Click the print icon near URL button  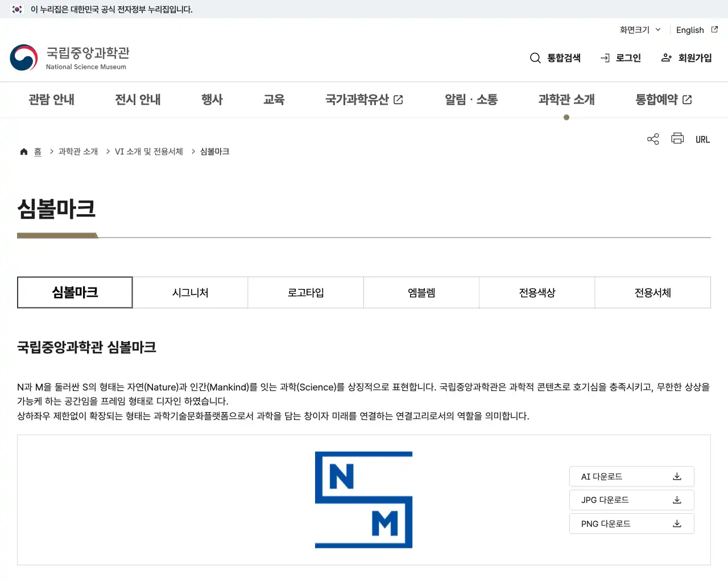coord(677,138)
